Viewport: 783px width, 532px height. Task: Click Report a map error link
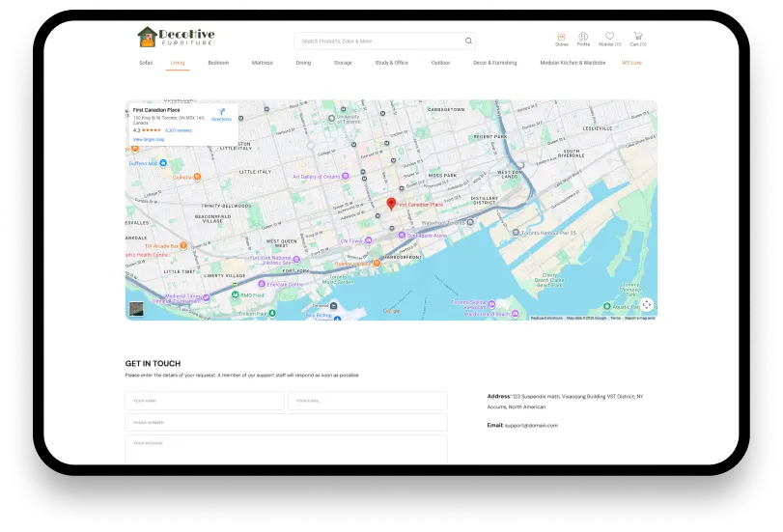coord(640,318)
